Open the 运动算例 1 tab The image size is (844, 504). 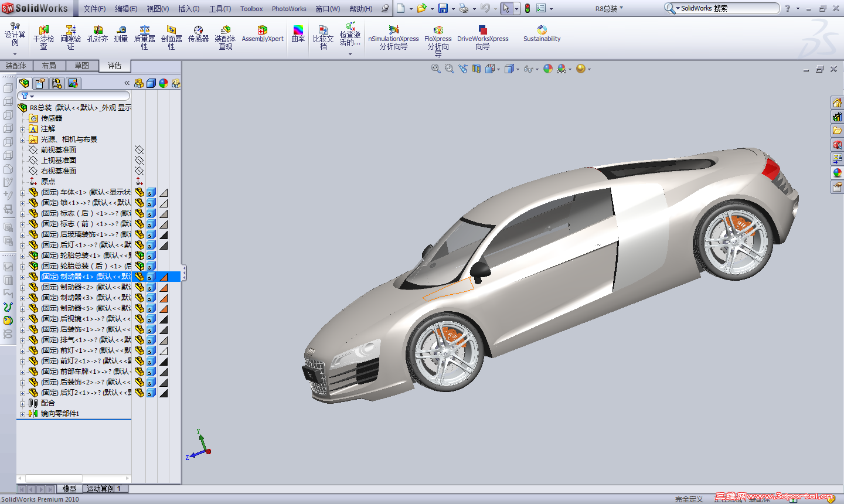coord(104,489)
